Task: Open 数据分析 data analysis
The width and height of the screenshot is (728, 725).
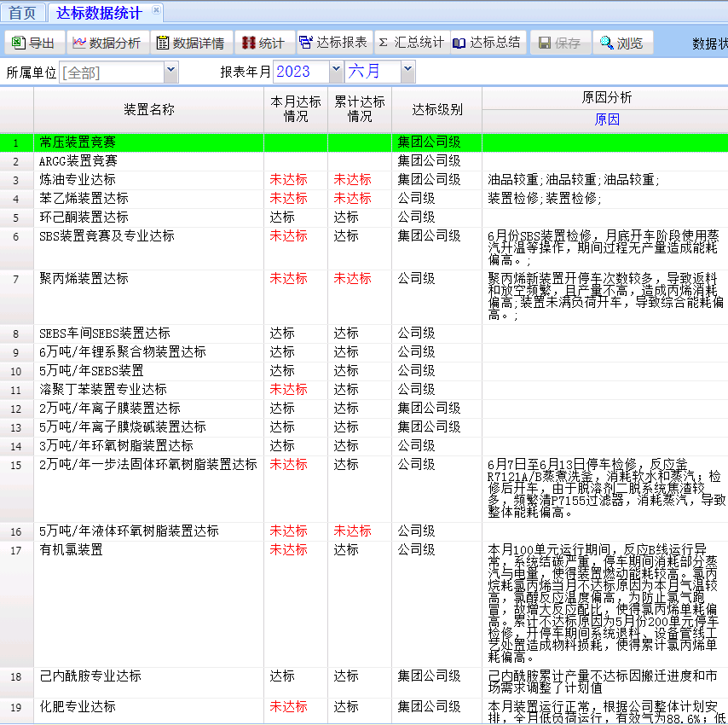Action: [106, 43]
